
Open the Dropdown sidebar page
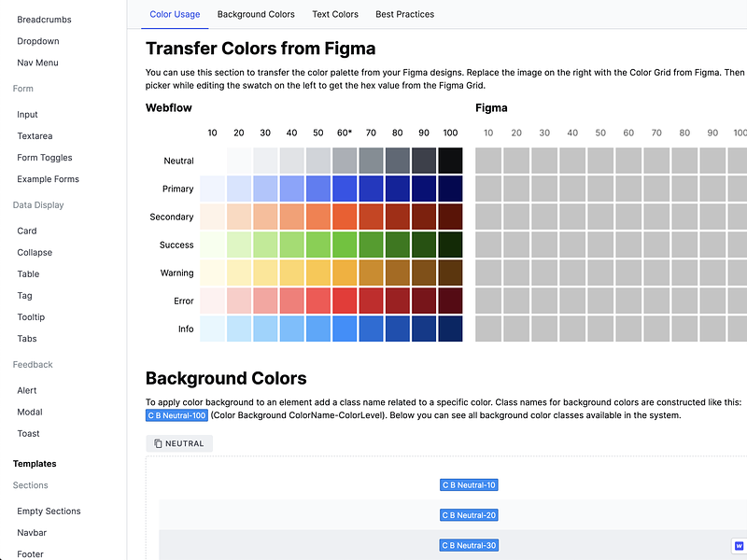pyautogui.click(x=38, y=41)
